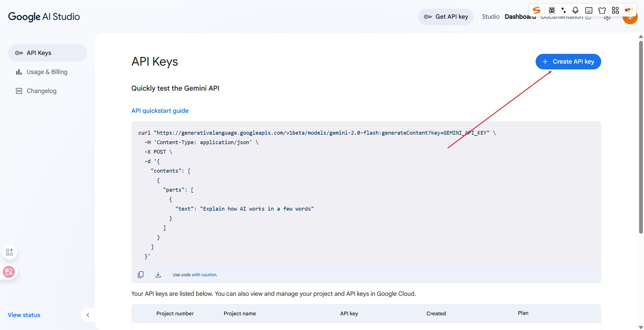Open Changelog in the sidebar
This screenshot has width=644, height=330.
pyautogui.click(x=41, y=91)
